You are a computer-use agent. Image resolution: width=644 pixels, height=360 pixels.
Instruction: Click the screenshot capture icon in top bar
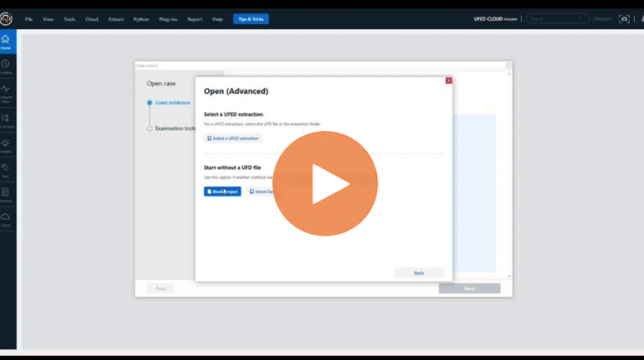(x=624, y=19)
